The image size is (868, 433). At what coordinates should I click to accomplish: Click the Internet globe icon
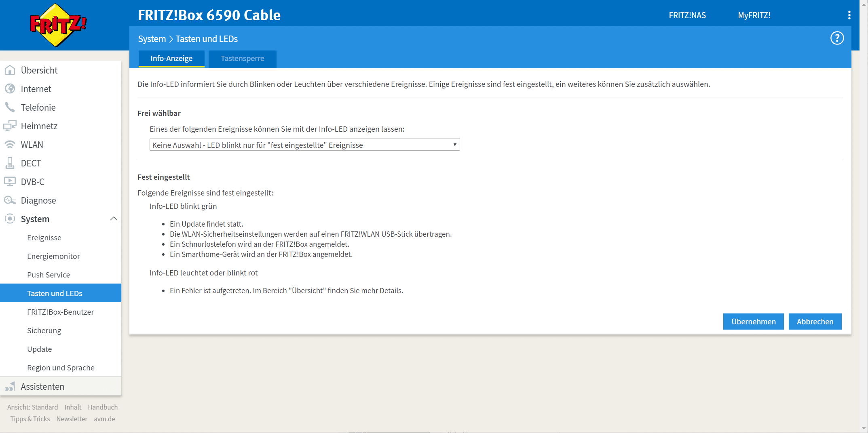coord(10,89)
